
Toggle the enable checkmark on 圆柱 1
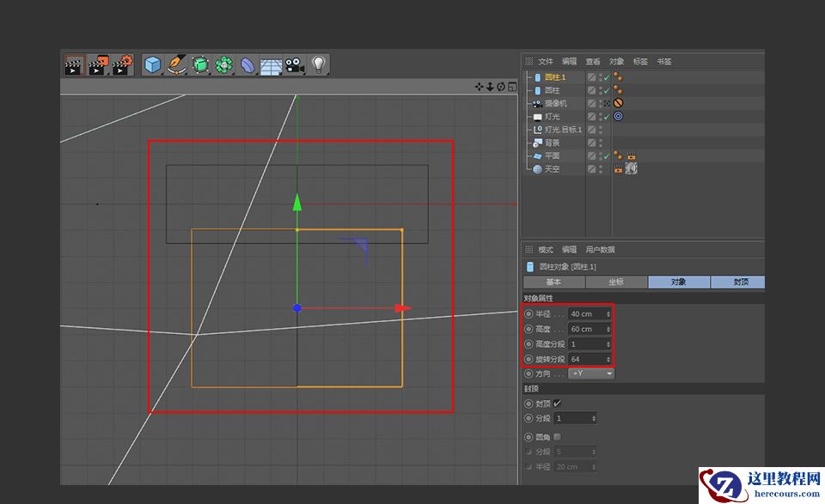[x=607, y=76]
